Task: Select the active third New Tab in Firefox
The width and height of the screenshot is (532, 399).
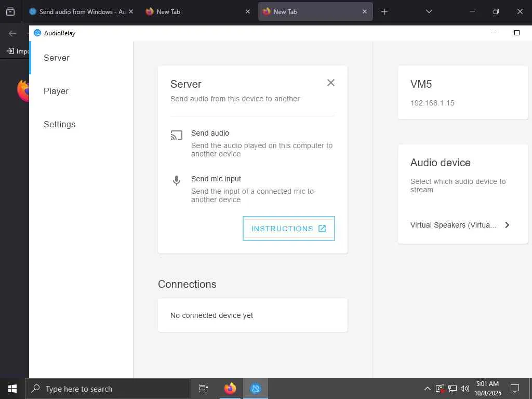Action: tap(315, 11)
